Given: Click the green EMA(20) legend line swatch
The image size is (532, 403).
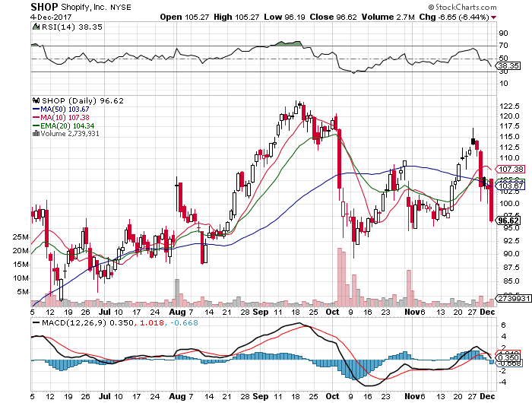Looking at the screenshot, I should [36, 126].
